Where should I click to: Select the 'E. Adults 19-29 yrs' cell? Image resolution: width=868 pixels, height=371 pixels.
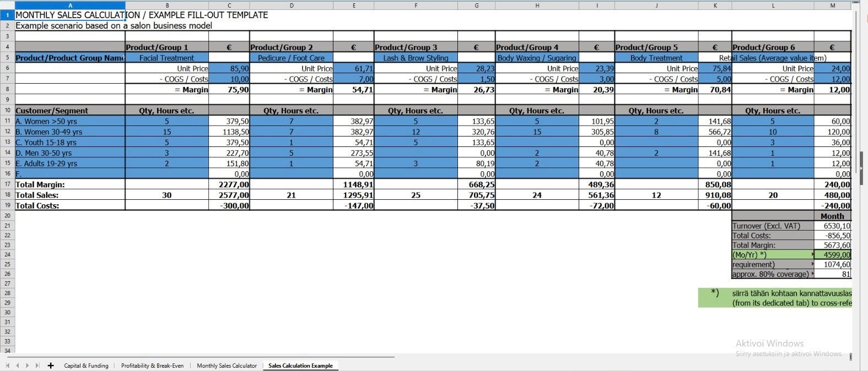(x=70, y=163)
